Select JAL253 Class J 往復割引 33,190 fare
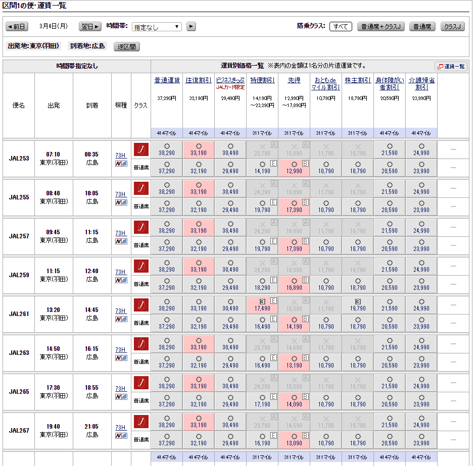The image size is (476, 466). pyautogui.click(x=199, y=149)
